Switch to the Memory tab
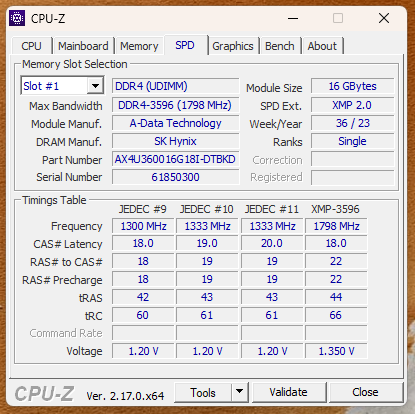The width and height of the screenshot is (415, 414). pos(139,46)
